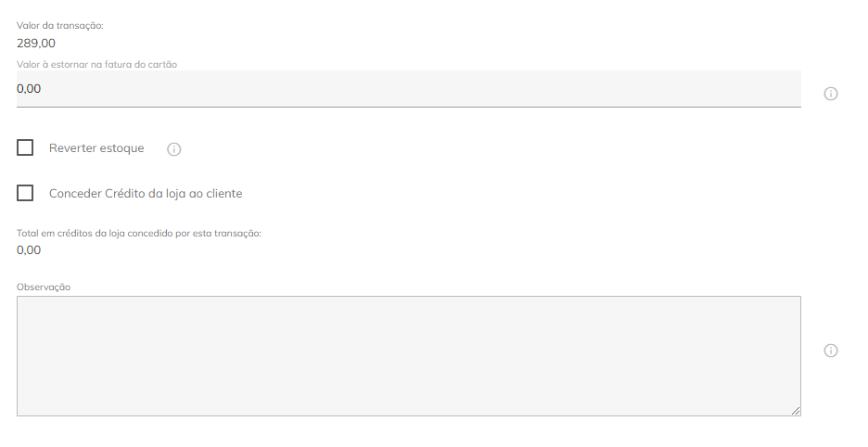This screenshot has width=868, height=447.
Task: Tick Conceder Crédito da loja ao cliente checkbox
Action: 25,193
